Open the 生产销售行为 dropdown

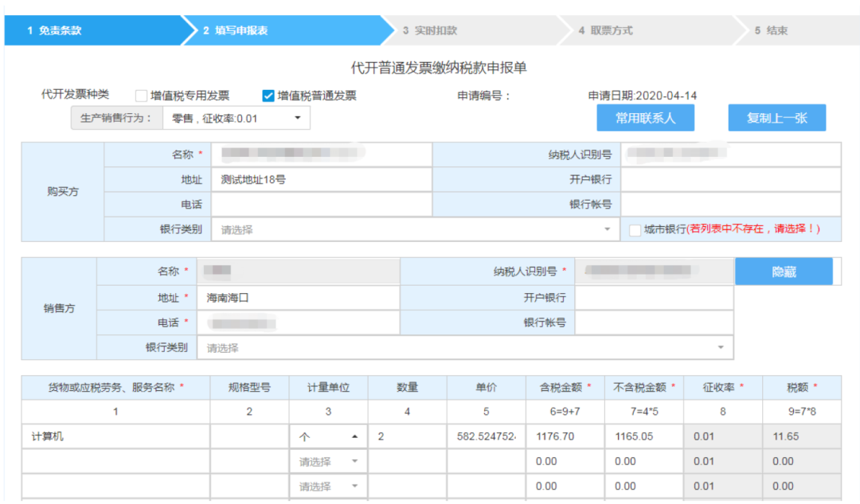point(236,119)
